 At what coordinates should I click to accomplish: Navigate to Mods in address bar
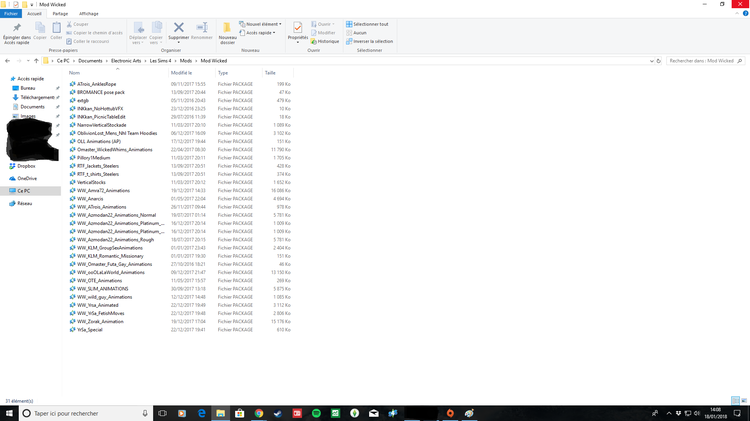[x=186, y=61]
